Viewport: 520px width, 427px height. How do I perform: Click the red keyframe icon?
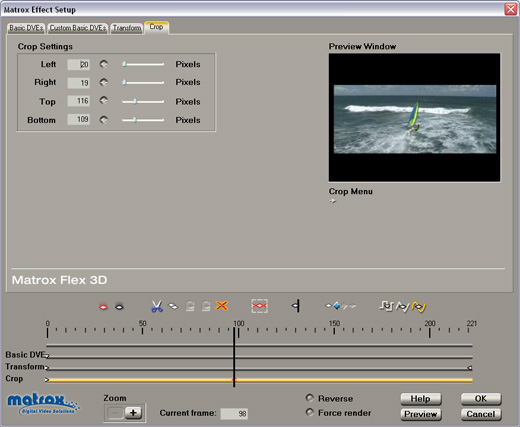103,307
